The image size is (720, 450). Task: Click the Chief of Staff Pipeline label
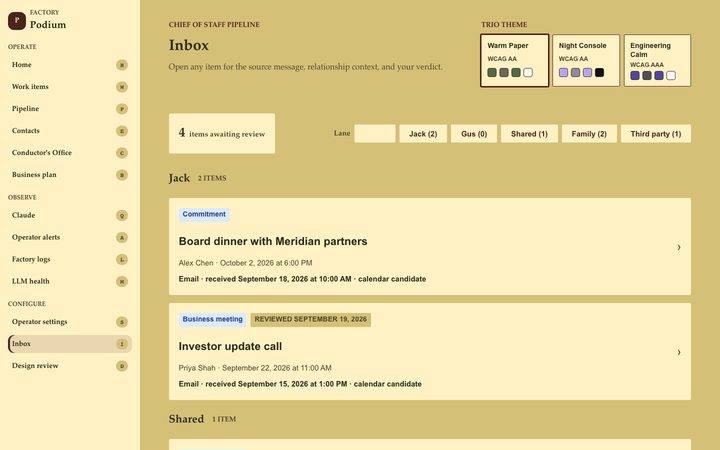point(214,24)
